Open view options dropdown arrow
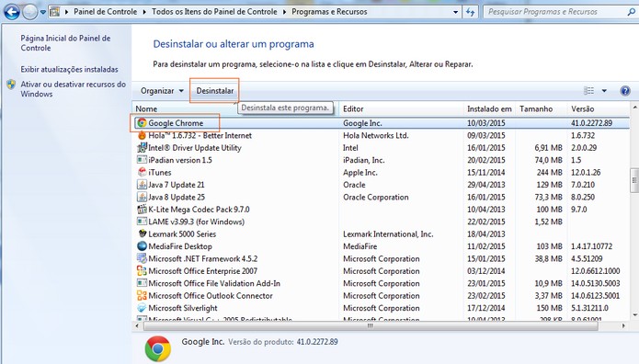Viewport: 639px width, 364px height. click(604, 90)
